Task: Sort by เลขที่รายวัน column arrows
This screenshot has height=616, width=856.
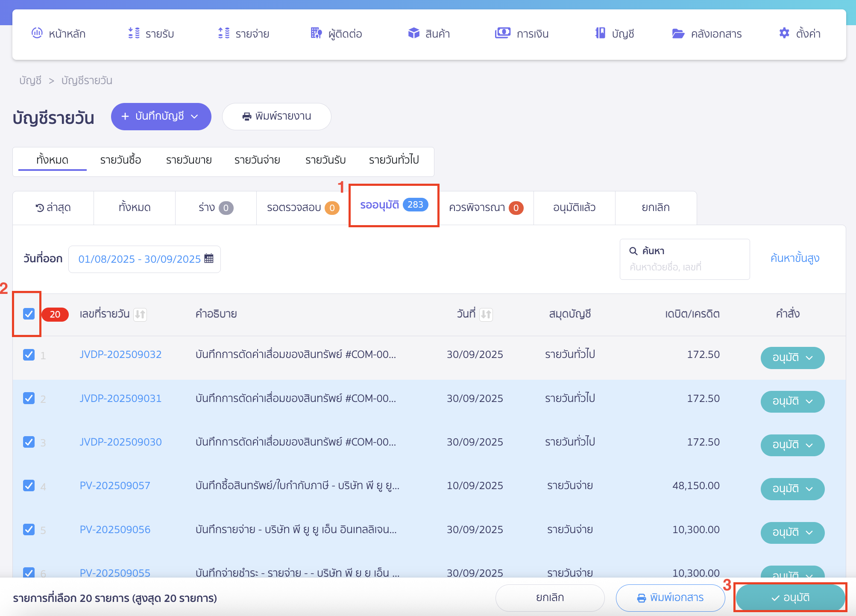Action: click(140, 314)
